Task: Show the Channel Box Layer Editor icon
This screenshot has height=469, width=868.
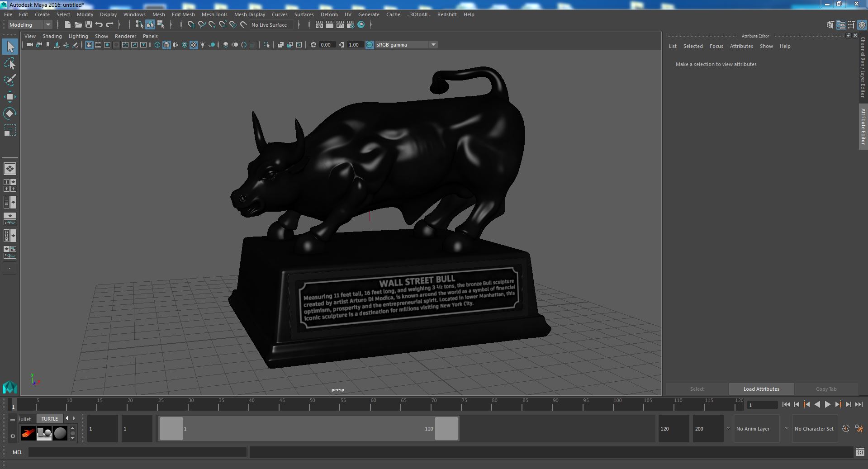Action: pos(862,25)
